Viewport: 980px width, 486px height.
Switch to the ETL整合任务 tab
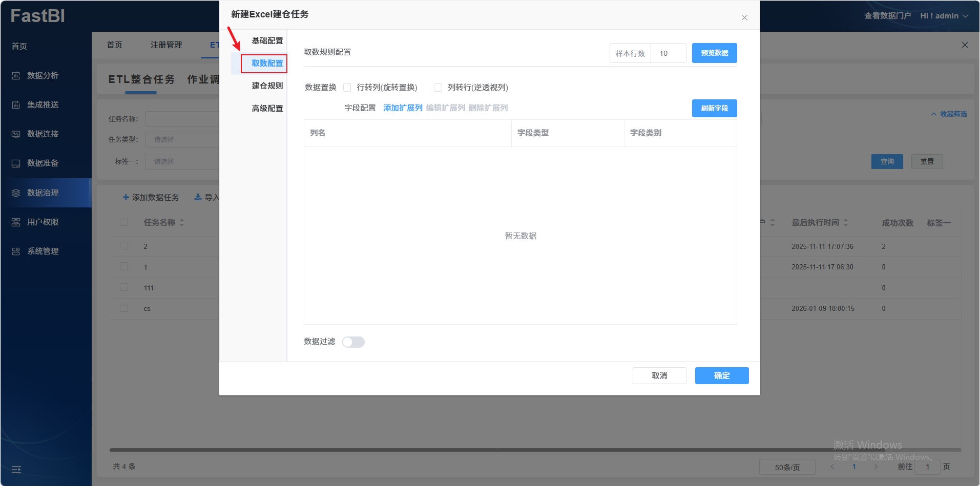coord(141,79)
